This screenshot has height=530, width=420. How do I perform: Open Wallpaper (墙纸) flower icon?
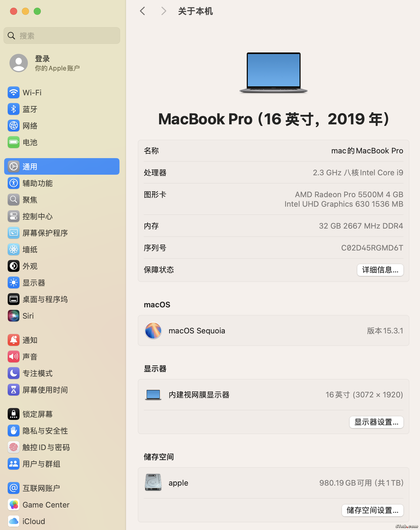14,250
